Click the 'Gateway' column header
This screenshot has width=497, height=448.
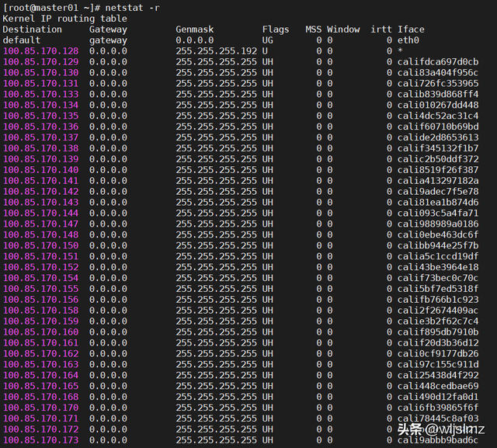click(108, 30)
